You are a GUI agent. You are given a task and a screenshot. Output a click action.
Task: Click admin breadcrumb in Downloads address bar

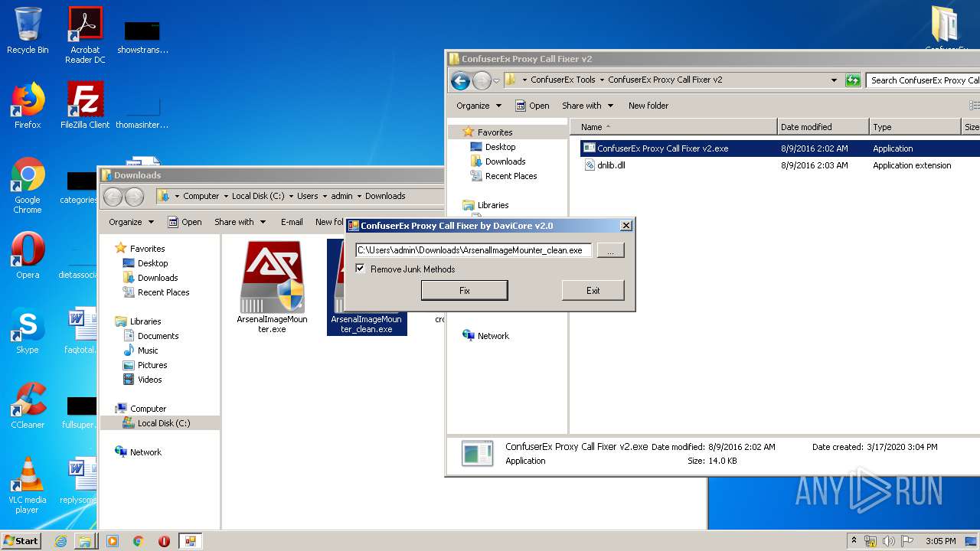pyautogui.click(x=341, y=196)
